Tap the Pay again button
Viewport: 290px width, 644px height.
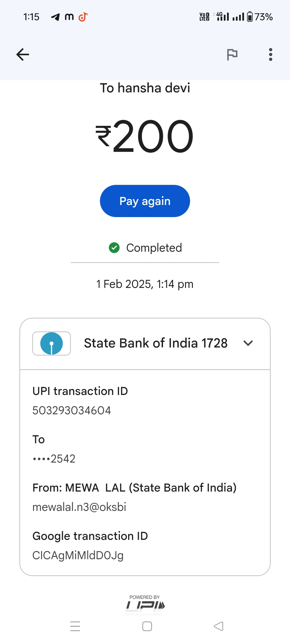tap(145, 201)
